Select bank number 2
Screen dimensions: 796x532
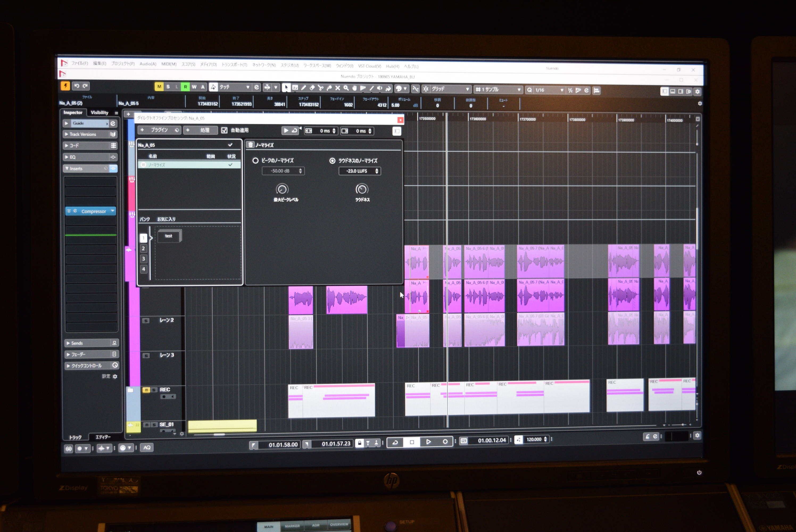pyautogui.click(x=143, y=248)
